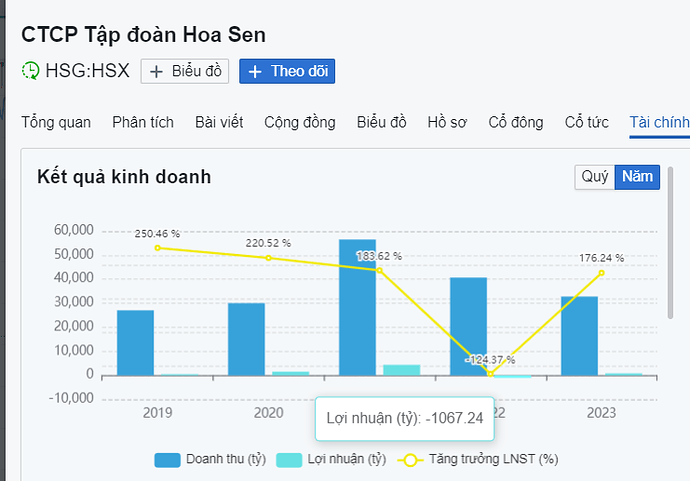Click the Biểu đồ add-chart button
This screenshot has width=690, height=481.
pos(185,71)
